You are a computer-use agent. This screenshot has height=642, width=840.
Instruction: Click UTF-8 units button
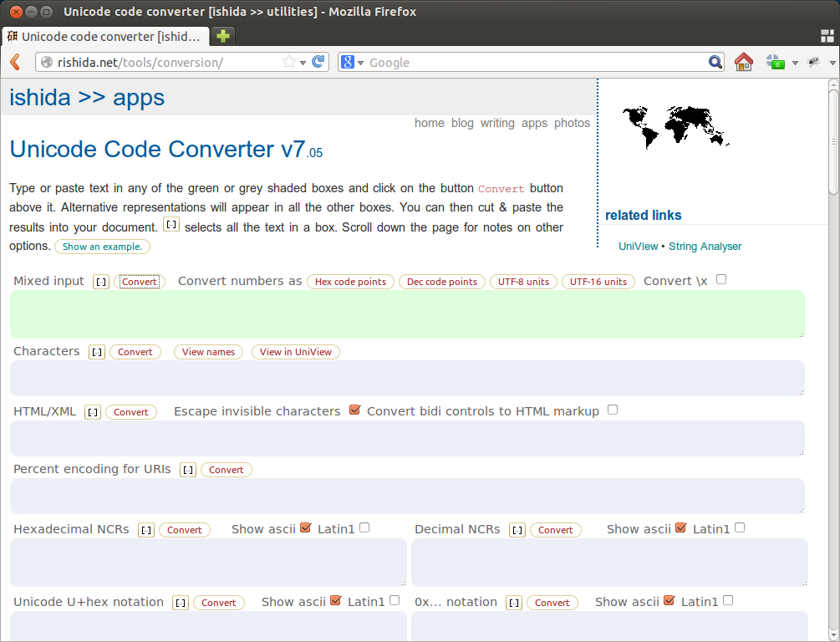tap(523, 282)
